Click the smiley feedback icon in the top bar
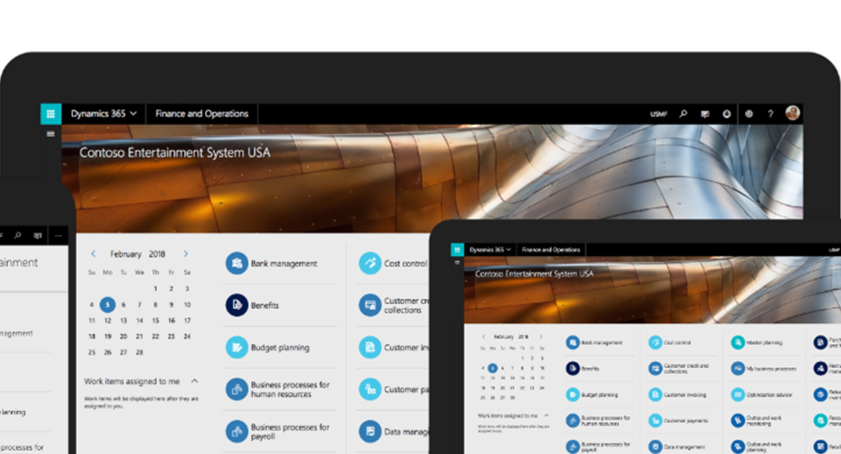The height and width of the screenshot is (454, 841). point(727,114)
